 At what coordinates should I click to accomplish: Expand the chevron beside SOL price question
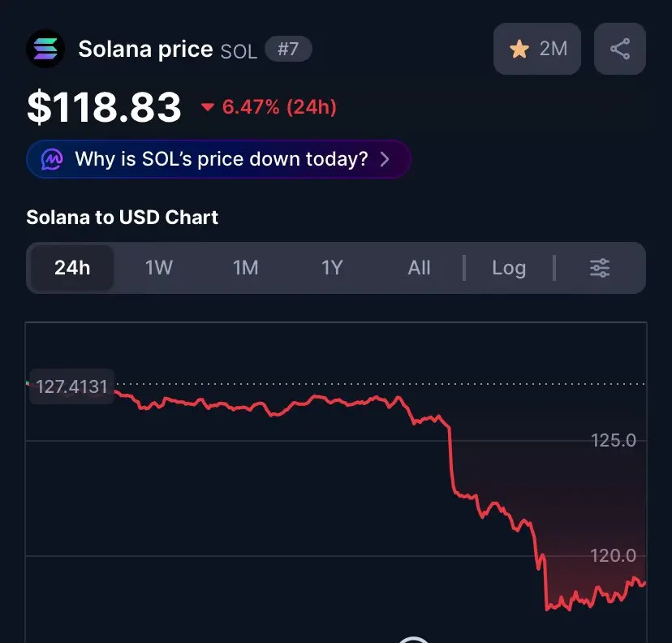click(386, 159)
